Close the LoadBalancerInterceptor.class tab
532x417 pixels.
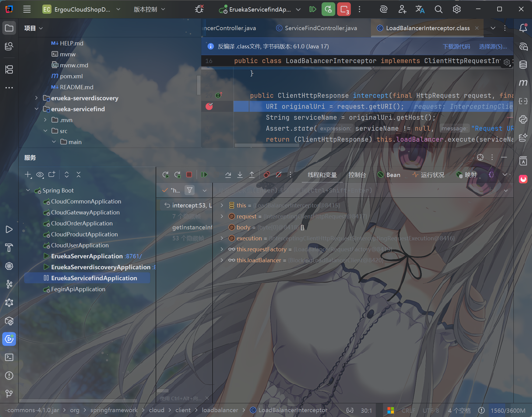click(x=477, y=28)
